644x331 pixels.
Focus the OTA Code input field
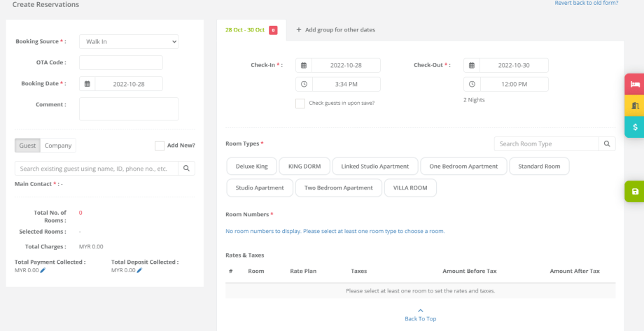pyautogui.click(x=120, y=63)
